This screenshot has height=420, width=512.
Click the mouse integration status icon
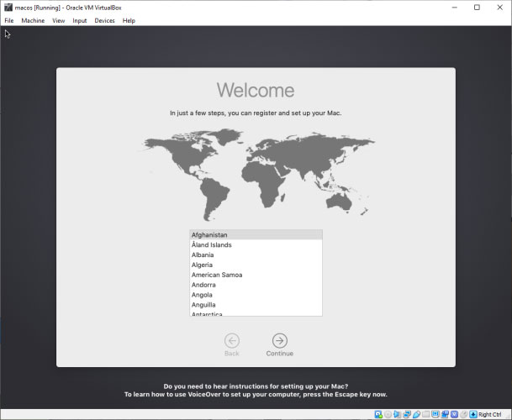[463, 414]
